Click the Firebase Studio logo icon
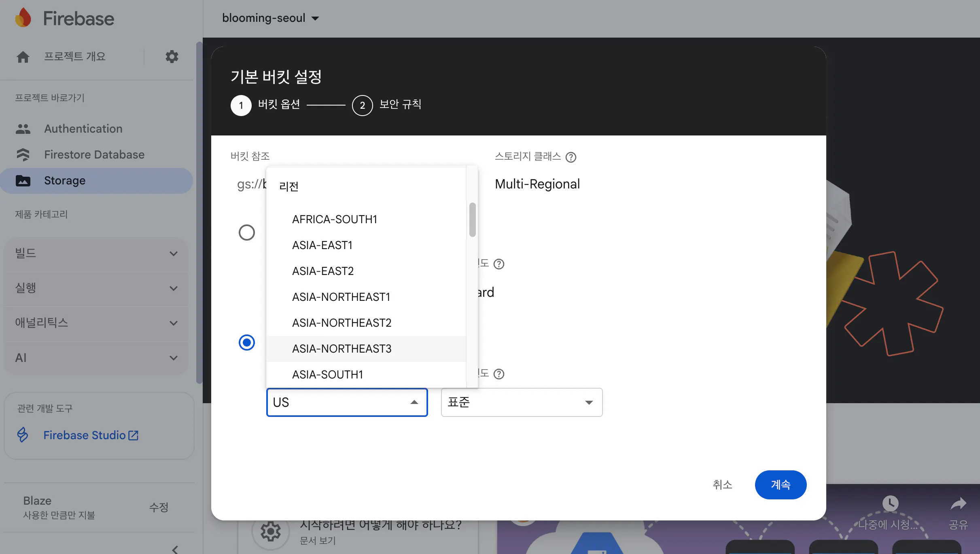The image size is (980, 554). [x=23, y=435]
